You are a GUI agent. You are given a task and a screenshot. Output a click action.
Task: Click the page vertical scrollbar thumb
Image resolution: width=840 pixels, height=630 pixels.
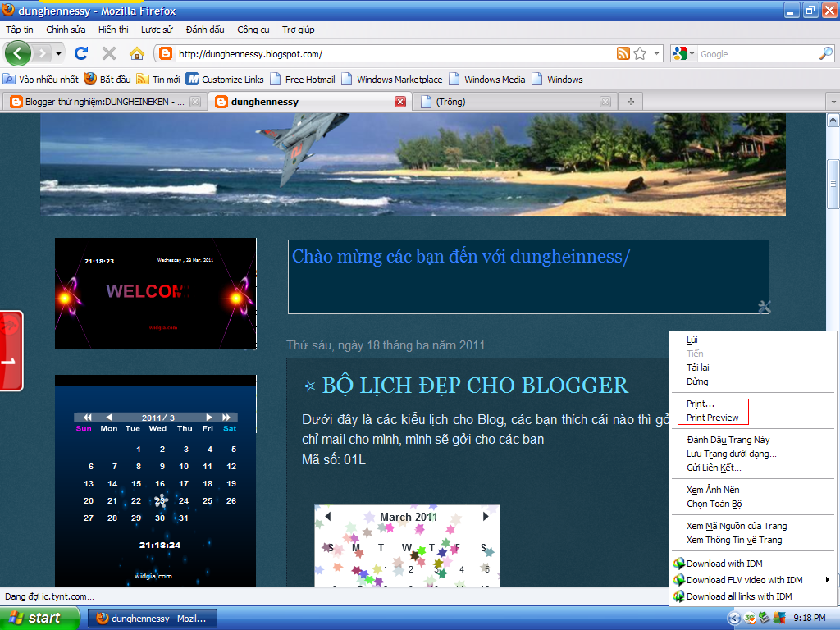click(833, 184)
